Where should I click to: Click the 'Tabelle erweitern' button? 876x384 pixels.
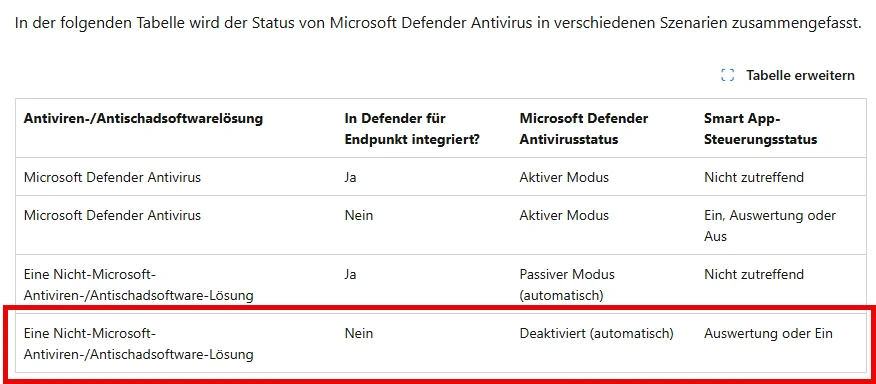tap(788, 75)
